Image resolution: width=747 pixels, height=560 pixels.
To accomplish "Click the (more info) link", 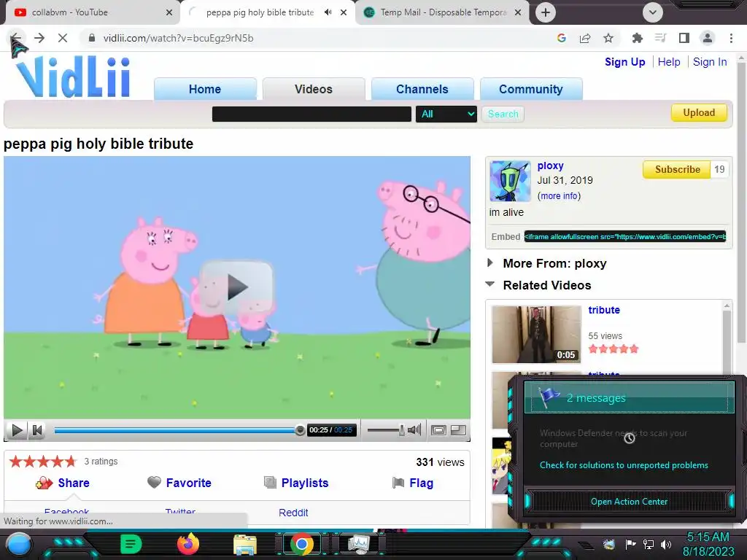I will [x=560, y=195].
